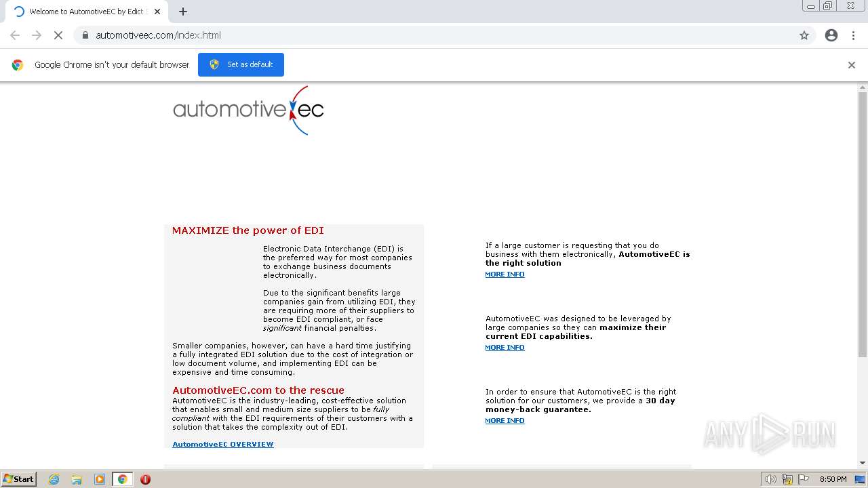The height and width of the screenshot is (488, 868).
Task: Click the padlock site info icon
Action: (85, 35)
